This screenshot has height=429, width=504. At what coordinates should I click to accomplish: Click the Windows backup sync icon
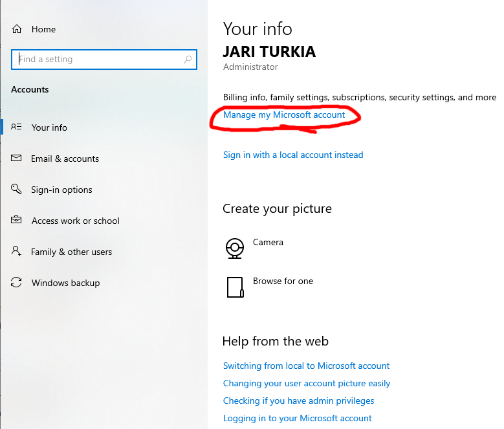(17, 283)
